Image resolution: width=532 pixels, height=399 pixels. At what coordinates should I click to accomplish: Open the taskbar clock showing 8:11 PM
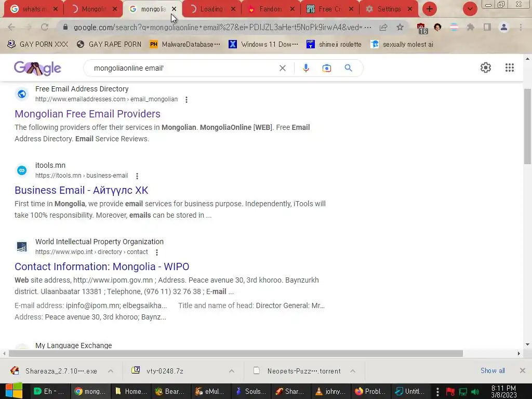point(503,392)
